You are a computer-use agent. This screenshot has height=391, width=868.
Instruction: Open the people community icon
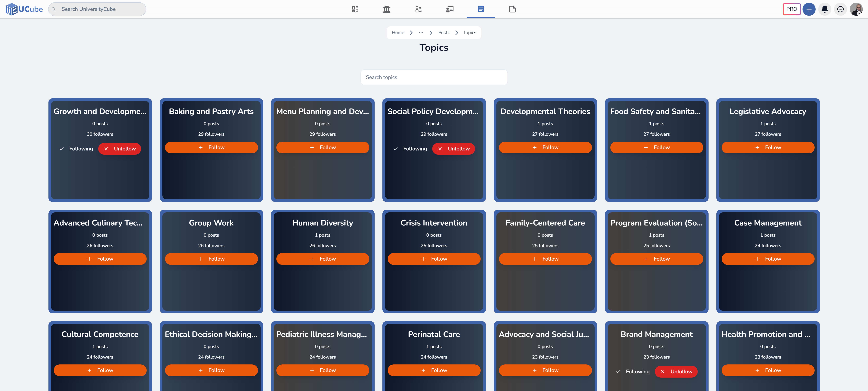(x=418, y=9)
